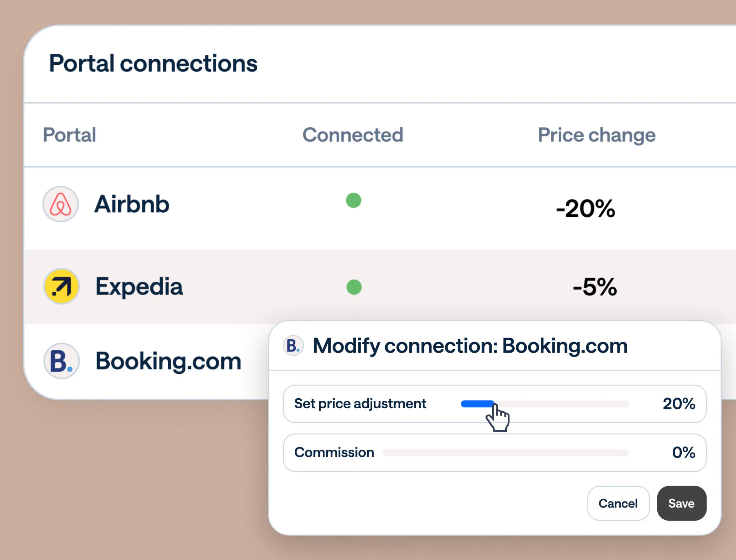Image resolution: width=736 pixels, height=560 pixels.
Task: Select the Expedia portal row name
Action: point(139,286)
